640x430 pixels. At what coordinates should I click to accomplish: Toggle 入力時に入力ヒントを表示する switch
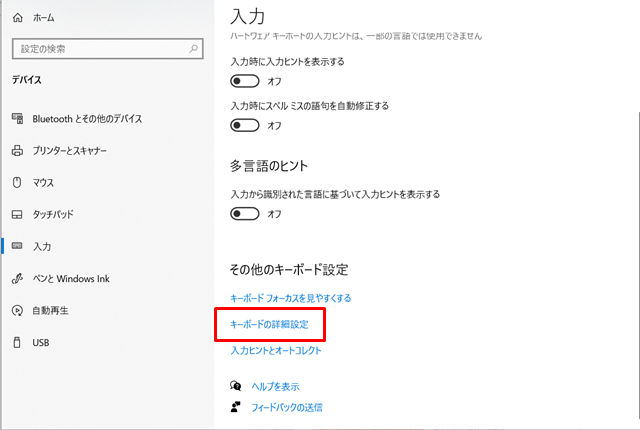coord(244,81)
